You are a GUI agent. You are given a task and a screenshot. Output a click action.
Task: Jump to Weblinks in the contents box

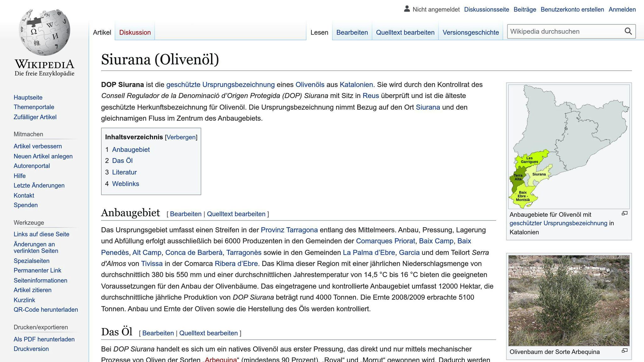125,184
